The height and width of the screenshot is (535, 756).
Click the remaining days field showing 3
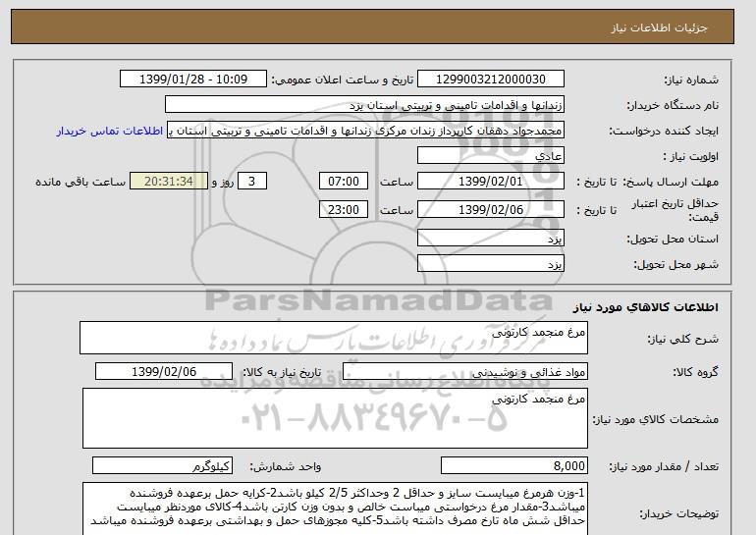click(251, 182)
